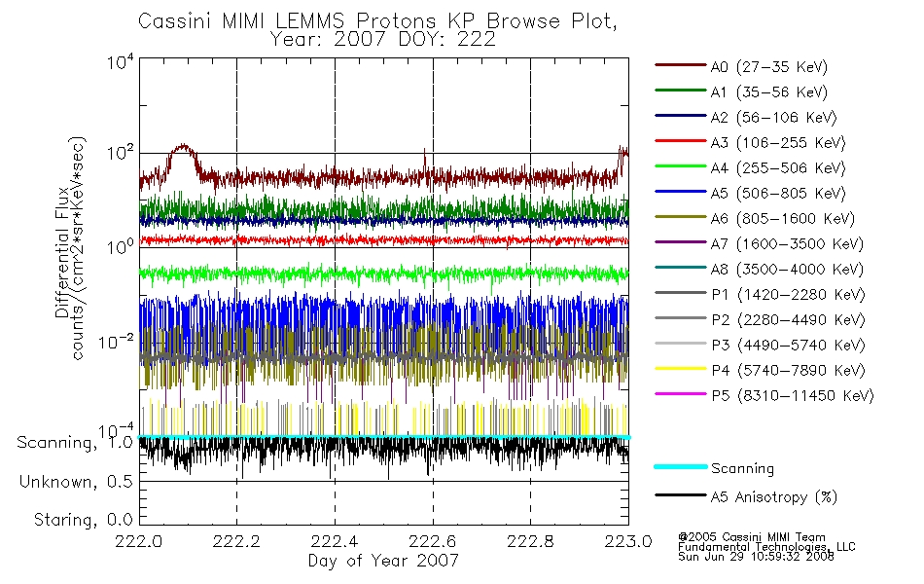Click the magenta P5 legend line
Viewport: 924px width, 584px height.
pos(681,394)
